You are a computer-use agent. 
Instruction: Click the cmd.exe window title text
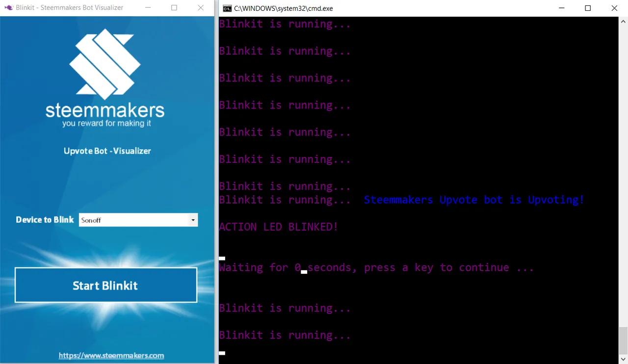(283, 8)
